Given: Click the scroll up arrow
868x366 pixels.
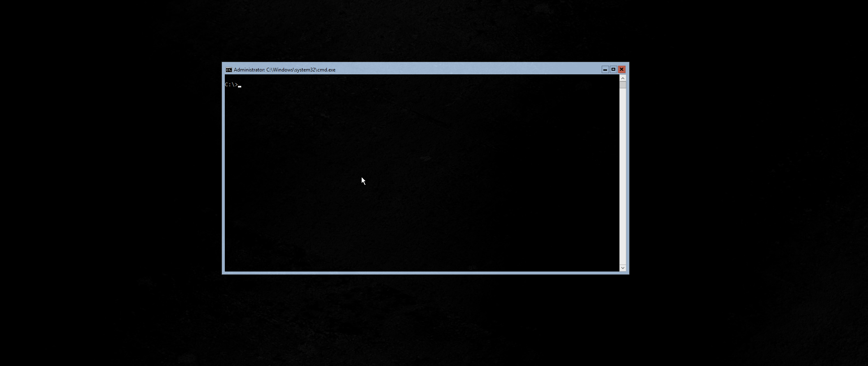Looking at the screenshot, I should pos(623,78).
